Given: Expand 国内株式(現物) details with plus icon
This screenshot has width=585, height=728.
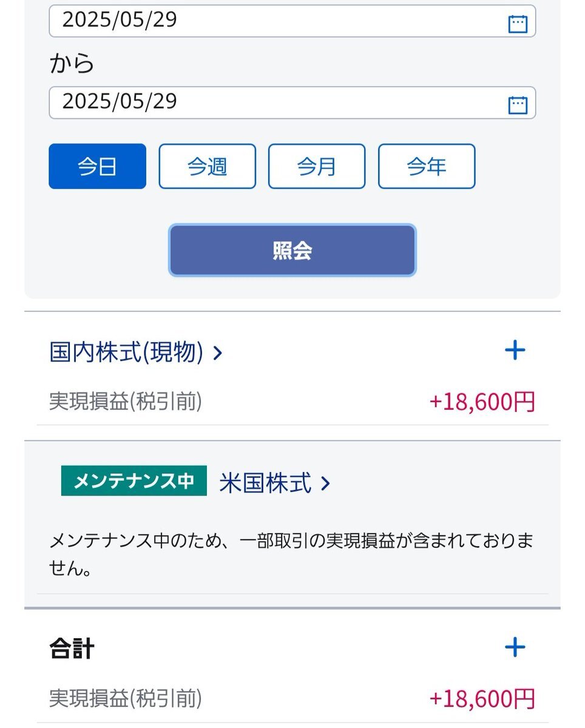Looking at the screenshot, I should [x=515, y=351].
